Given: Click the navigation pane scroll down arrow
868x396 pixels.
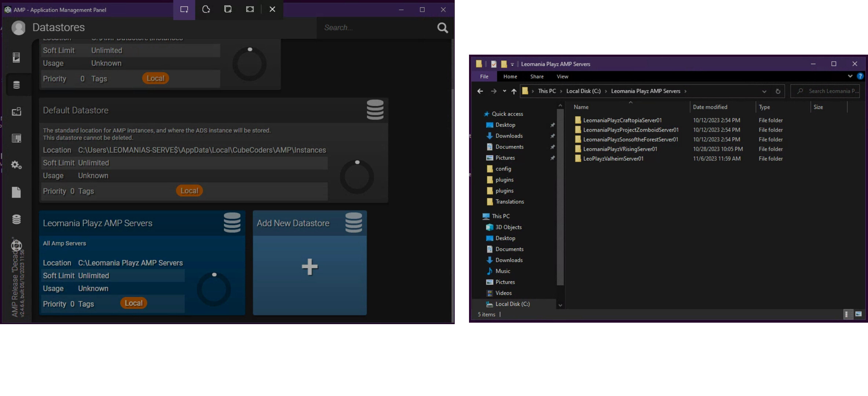Looking at the screenshot, I should tap(560, 305).
